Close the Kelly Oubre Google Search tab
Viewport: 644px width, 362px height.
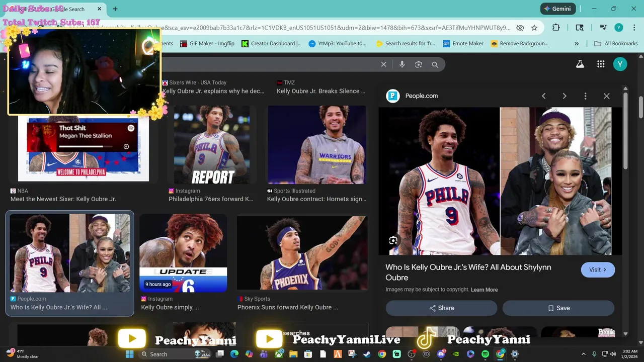(x=99, y=9)
